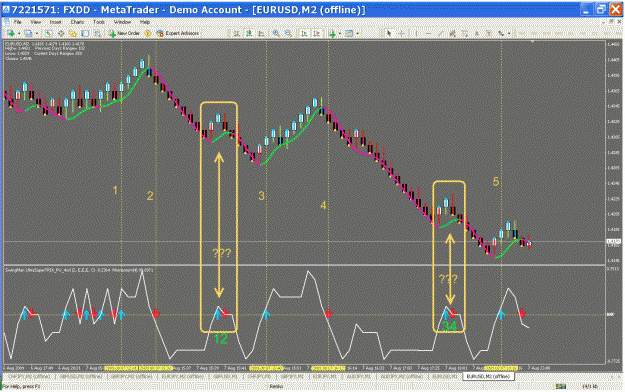Expand the Arrows tool dropdown

pos(509,33)
